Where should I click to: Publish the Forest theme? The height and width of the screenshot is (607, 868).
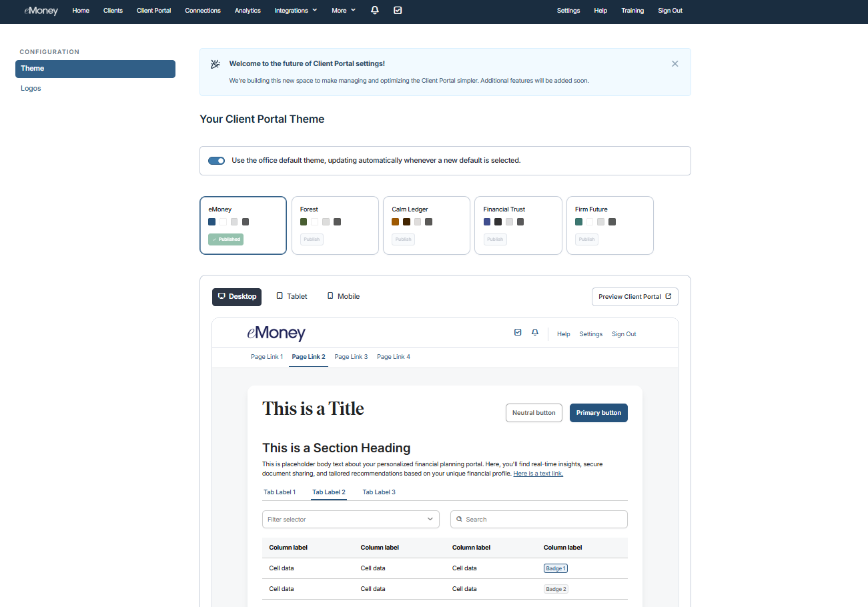(x=312, y=239)
